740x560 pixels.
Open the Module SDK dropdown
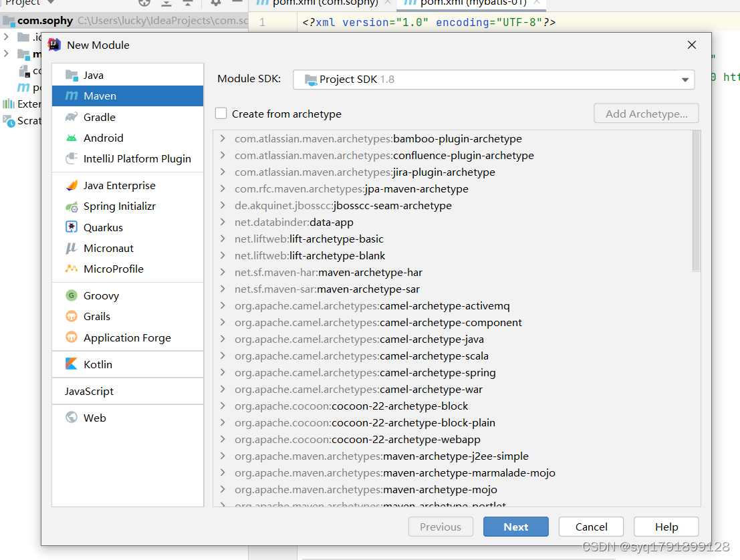pos(493,80)
